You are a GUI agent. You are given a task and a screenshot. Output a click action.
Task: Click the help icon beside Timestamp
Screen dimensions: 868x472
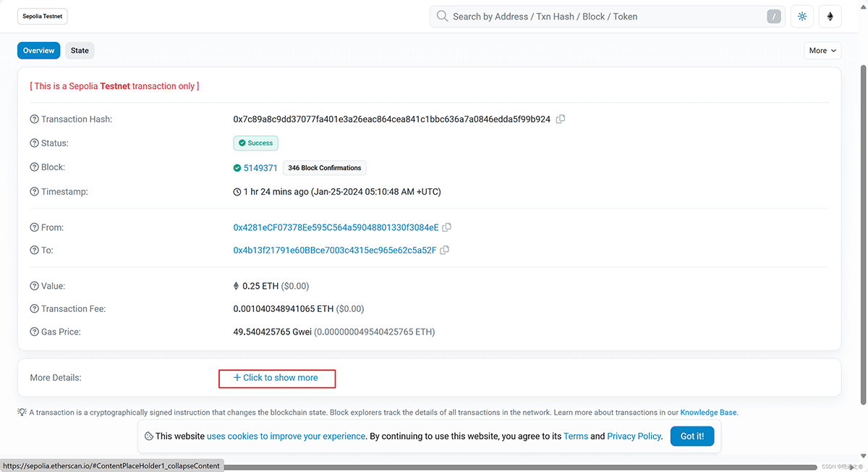click(34, 192)
